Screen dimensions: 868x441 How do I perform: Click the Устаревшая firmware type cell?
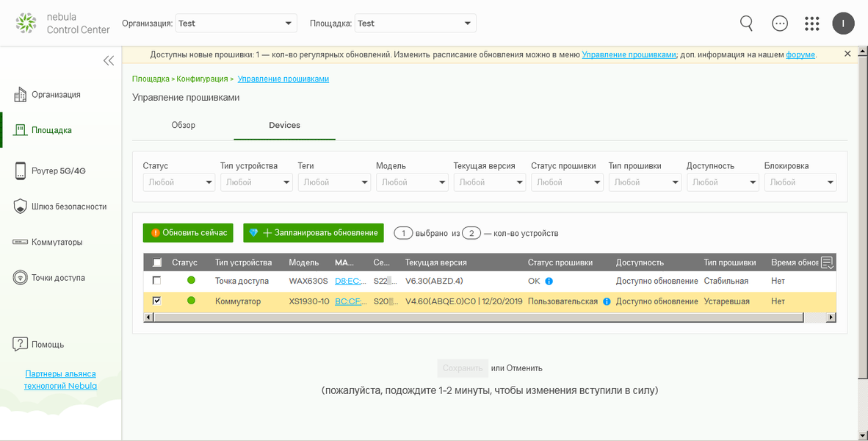point(727,301)
